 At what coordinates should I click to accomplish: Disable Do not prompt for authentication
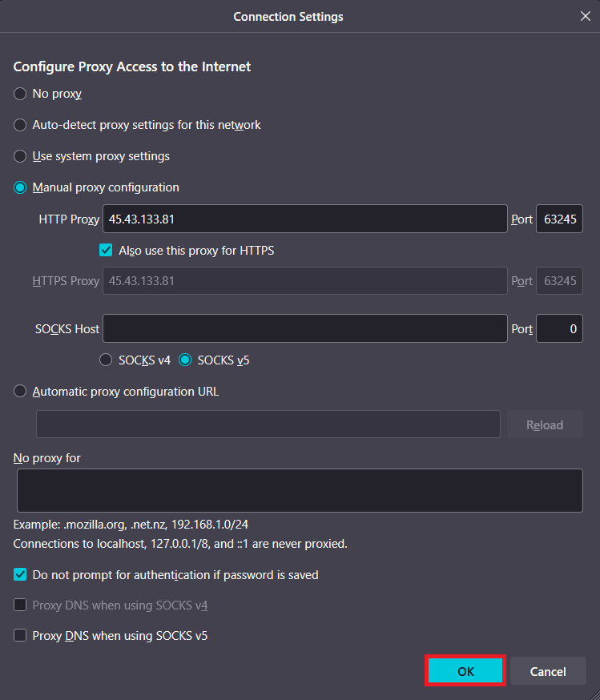tap(19, 574)
